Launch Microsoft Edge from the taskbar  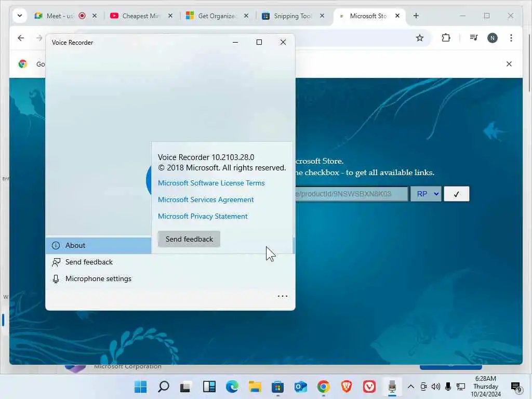coord(232,387)
